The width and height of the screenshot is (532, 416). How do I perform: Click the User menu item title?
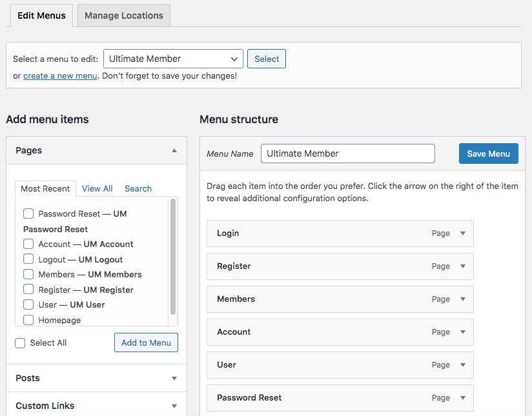coord(227,365)
